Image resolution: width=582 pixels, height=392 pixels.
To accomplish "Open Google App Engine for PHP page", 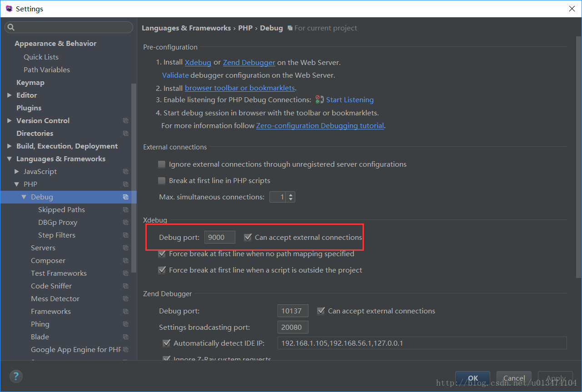I will coord(76,350).
